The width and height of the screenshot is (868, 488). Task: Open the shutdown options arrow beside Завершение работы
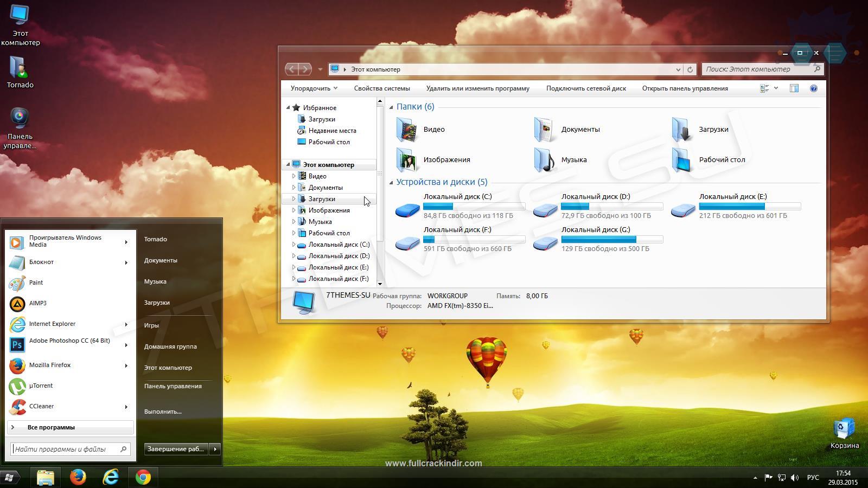pos(215,449)
